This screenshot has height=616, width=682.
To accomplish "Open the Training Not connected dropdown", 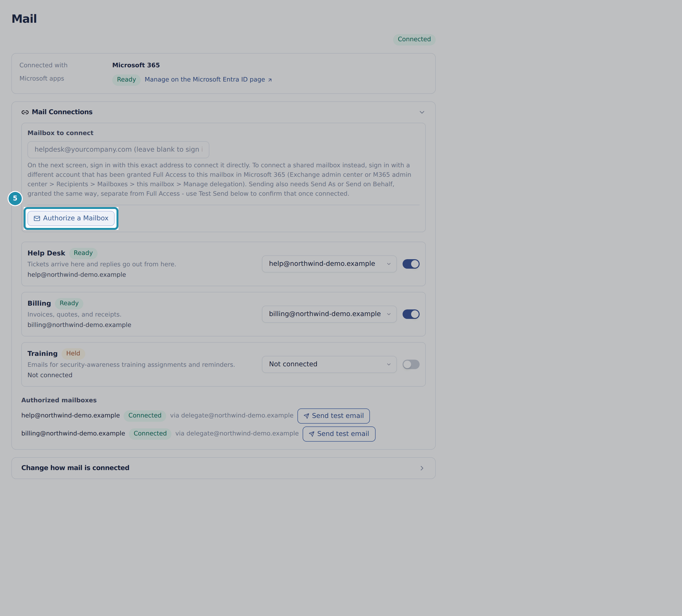I will pyautogui.click(x=329, y=365).
